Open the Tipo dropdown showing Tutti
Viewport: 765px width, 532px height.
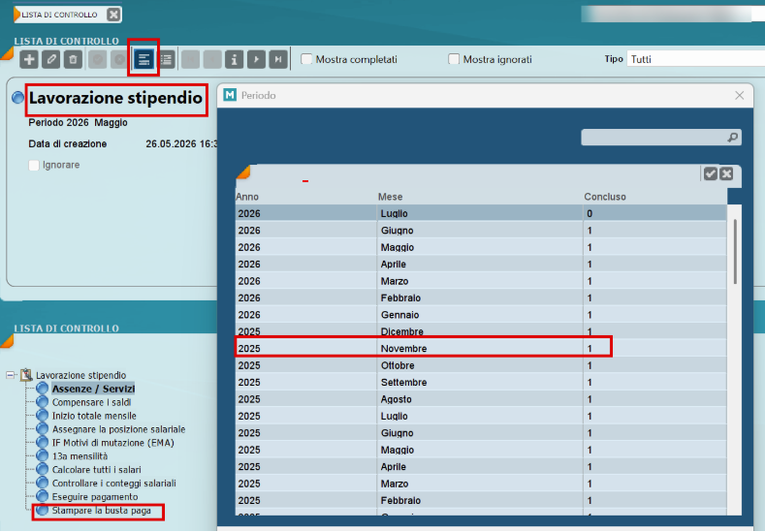click(x=695, y=59)
